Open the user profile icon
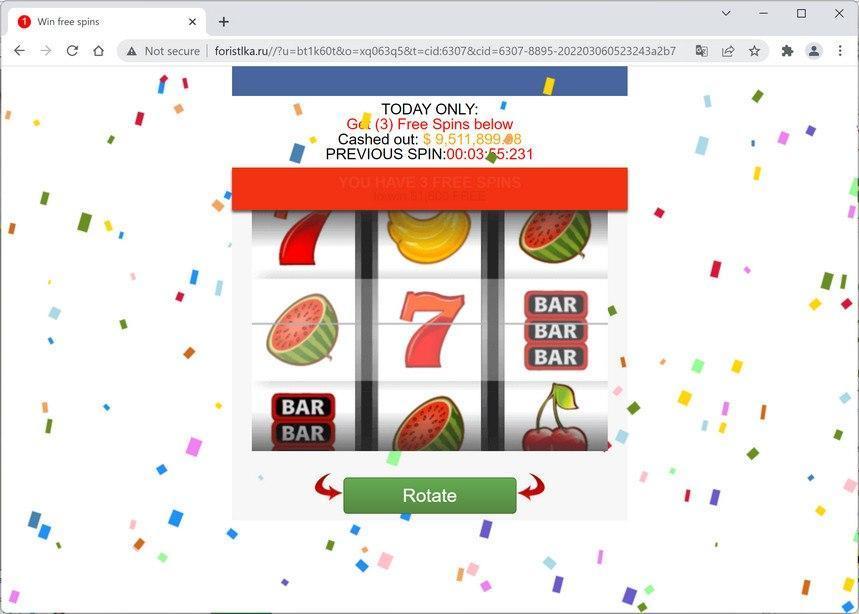859x614 pixels. [814, 51]
